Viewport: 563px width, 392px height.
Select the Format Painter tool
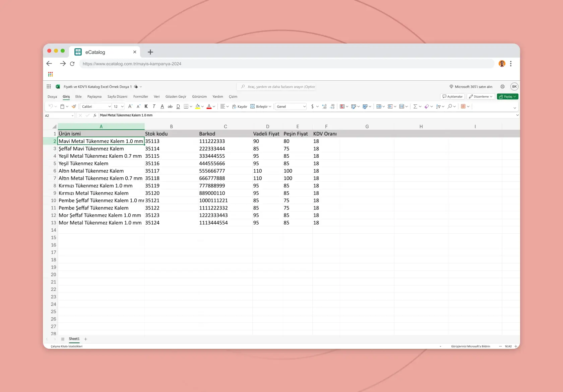[74, 106]
